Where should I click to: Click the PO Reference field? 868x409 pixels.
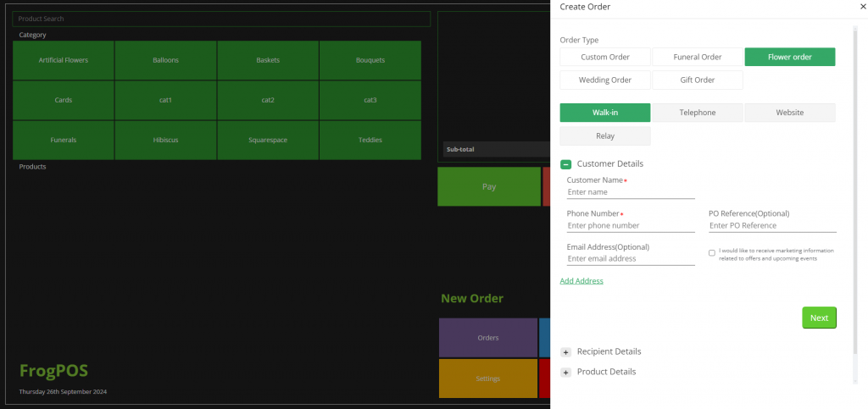click(x=772, y=226)
